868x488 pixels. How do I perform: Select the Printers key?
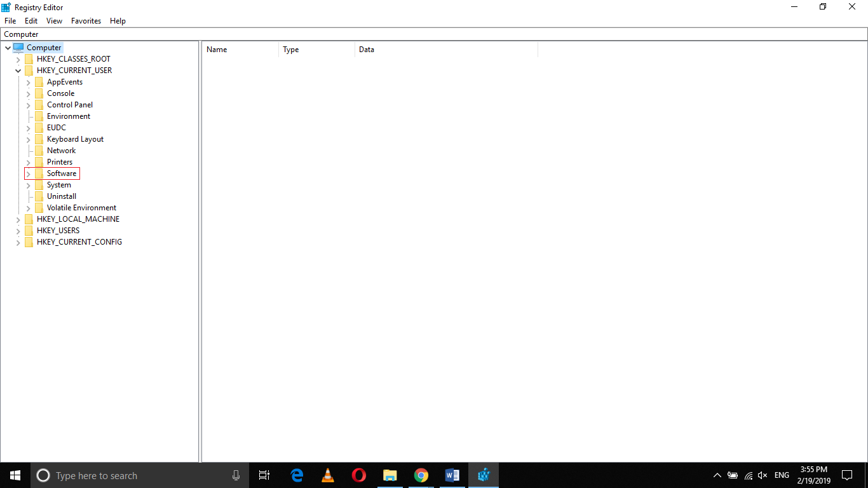(x=60, y=162)
